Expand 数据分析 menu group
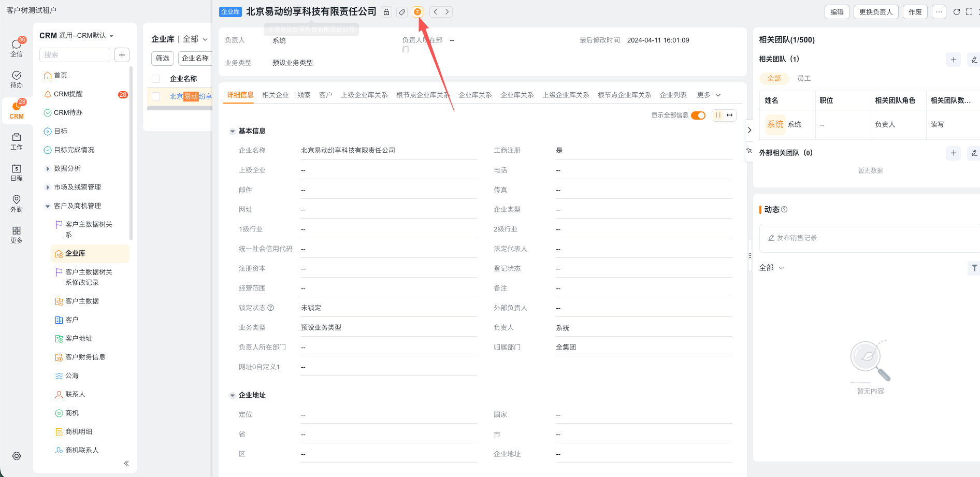Screen dimensions: 980x477 coord(48,168)
